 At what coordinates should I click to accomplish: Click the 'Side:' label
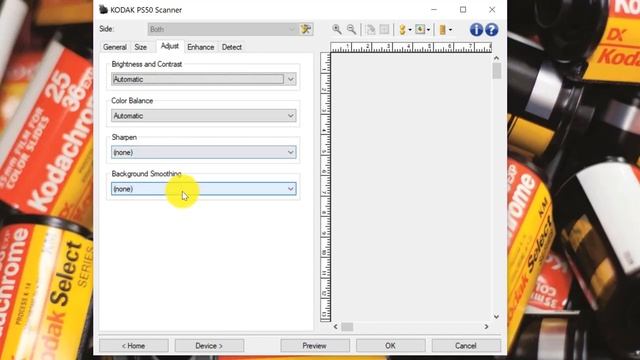[x=107, y=29]
